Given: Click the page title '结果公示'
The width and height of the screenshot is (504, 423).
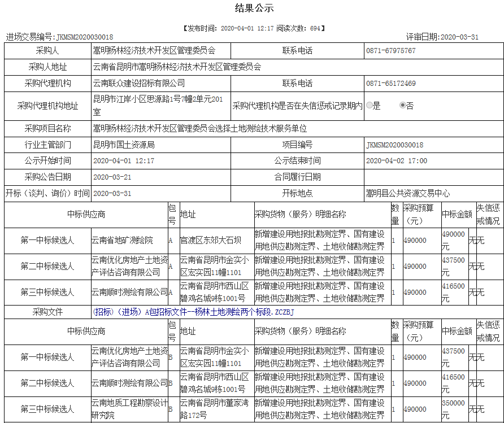Looking at the screenshot, I should (x=254, y=8).
